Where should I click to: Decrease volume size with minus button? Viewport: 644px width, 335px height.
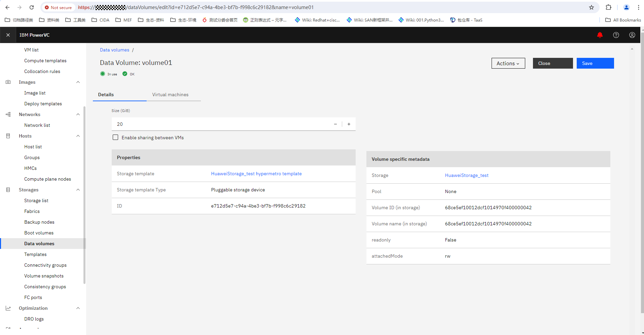point(335,124)
